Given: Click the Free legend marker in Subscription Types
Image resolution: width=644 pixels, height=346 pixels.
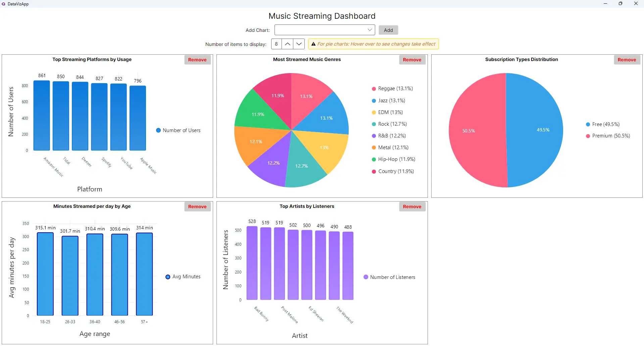Looking at the screenshot, I should pyautogui.click(x=588, y=124).
